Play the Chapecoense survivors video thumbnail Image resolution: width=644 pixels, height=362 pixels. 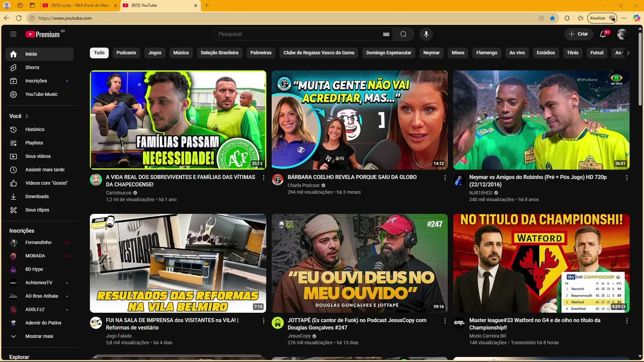pos(178,120)
